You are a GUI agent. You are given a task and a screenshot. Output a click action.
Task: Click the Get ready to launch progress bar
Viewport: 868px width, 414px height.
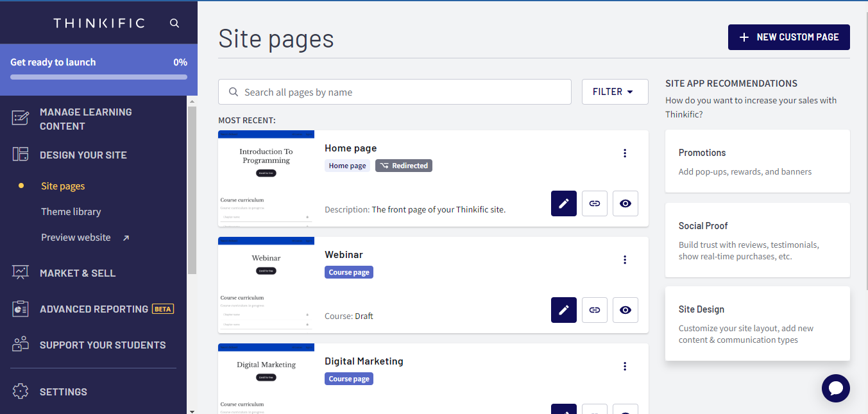[99, 77]
